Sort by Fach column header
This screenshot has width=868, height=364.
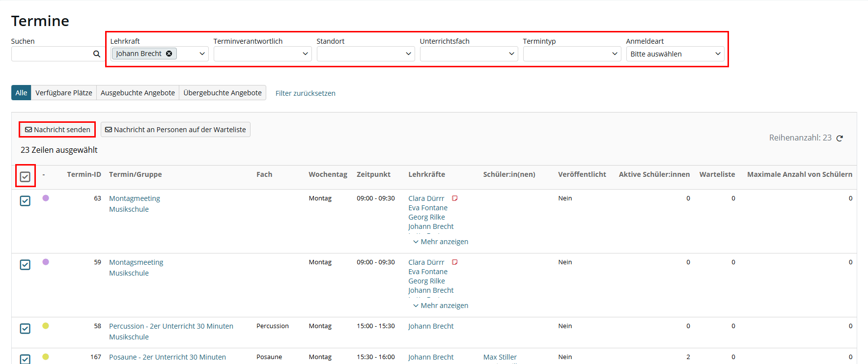(x=264, y=174)
